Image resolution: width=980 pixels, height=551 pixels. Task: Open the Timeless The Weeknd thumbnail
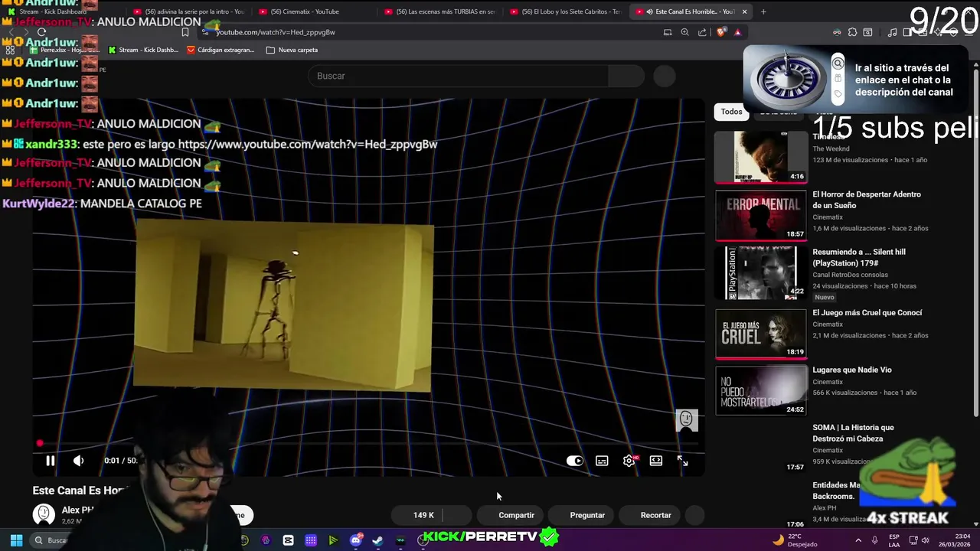[x=761, y=157]
